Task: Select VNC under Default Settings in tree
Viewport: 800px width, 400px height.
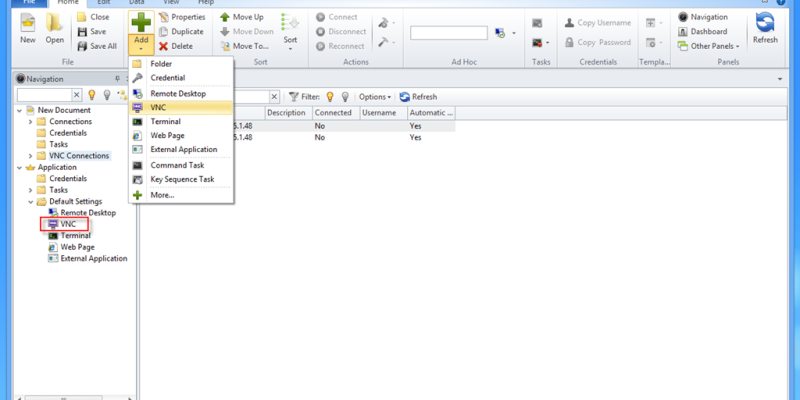Action: click(x=67, y=224)
